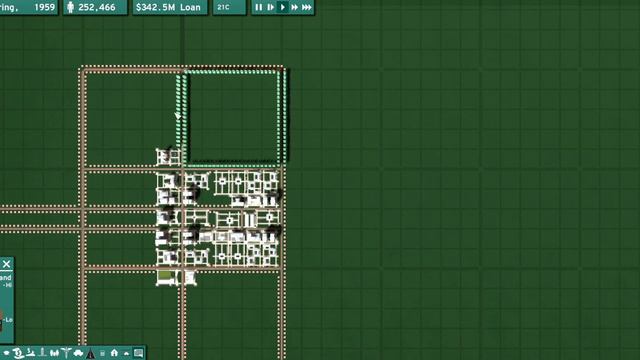
Task: Click the arrow marker on the green dotted road
Action: tap(178, 116)
